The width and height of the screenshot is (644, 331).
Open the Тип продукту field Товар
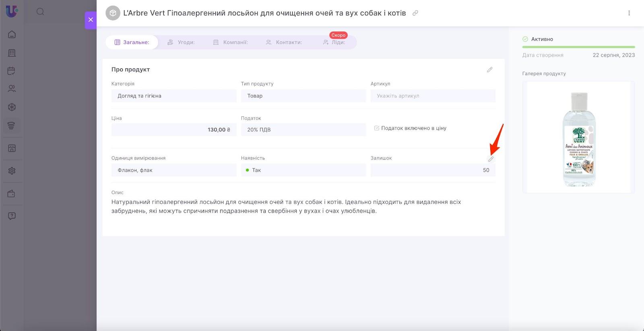coord(303,96)
